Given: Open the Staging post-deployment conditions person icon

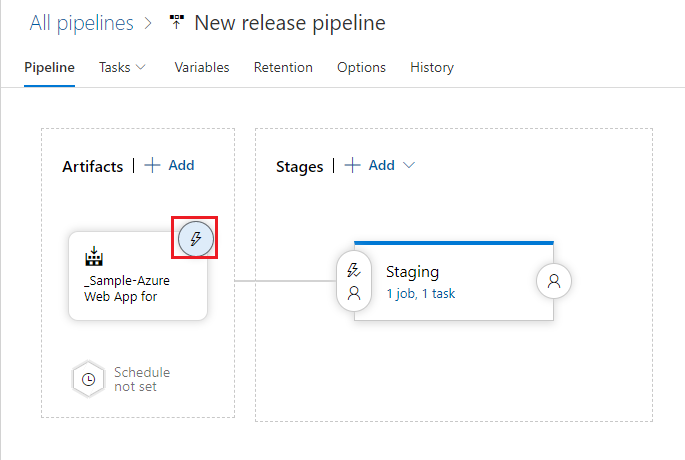Looking at the screenshot, I should pos(554,282).
